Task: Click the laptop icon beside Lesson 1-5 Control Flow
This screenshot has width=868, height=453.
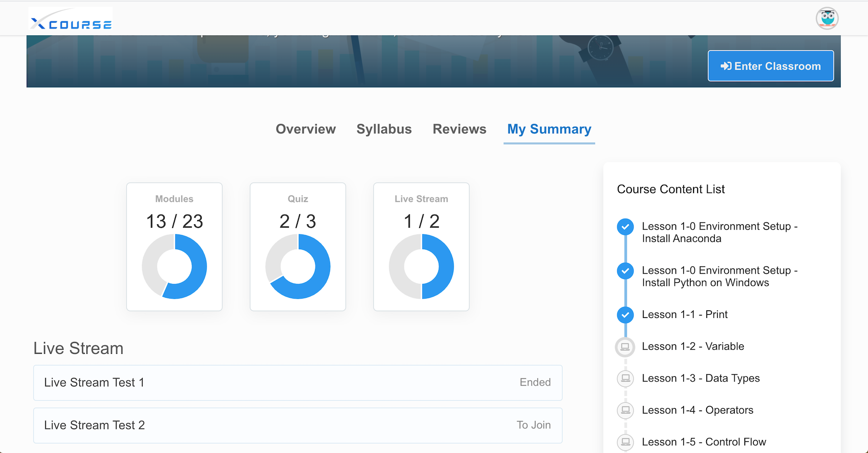Action: click(626, 442)
